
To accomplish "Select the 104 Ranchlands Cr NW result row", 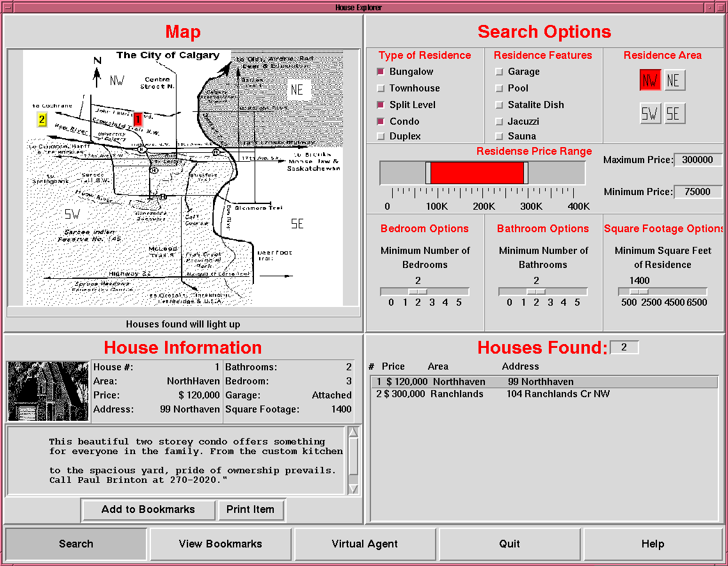I will tap(544, 394).
